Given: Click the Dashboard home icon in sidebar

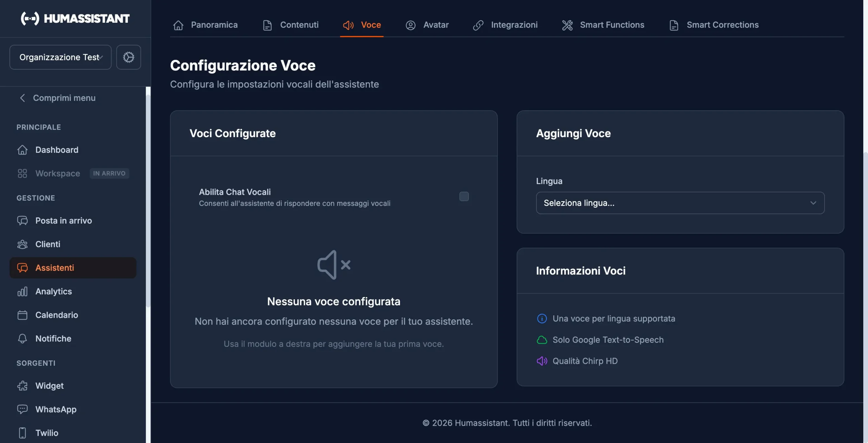Looking at the screenshot, I should tap(22, 150).
